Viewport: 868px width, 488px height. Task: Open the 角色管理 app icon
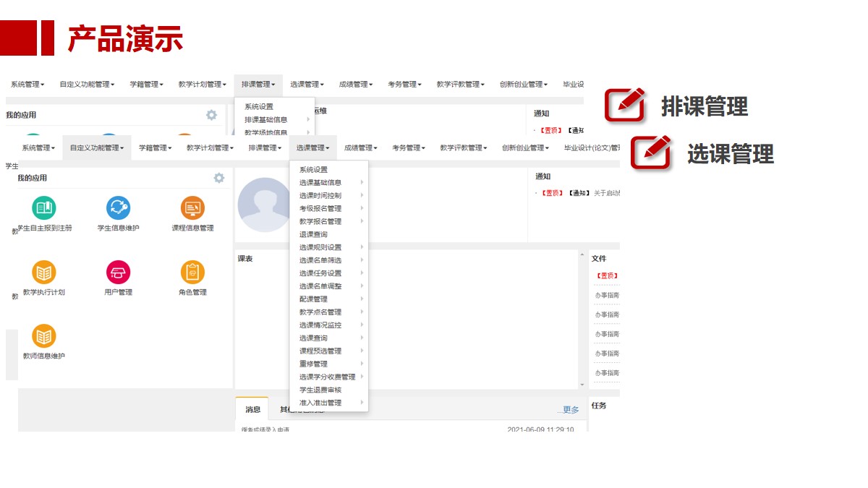(192, 273)
